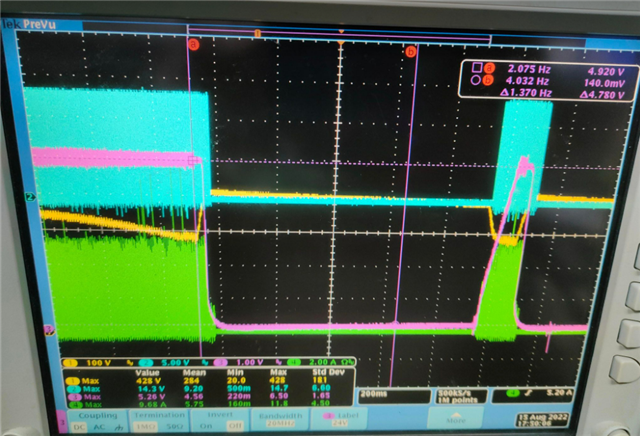640x436 pixels.
Task: Select channel 4 badge showing 2.00 A
Action: click(293, 363)
